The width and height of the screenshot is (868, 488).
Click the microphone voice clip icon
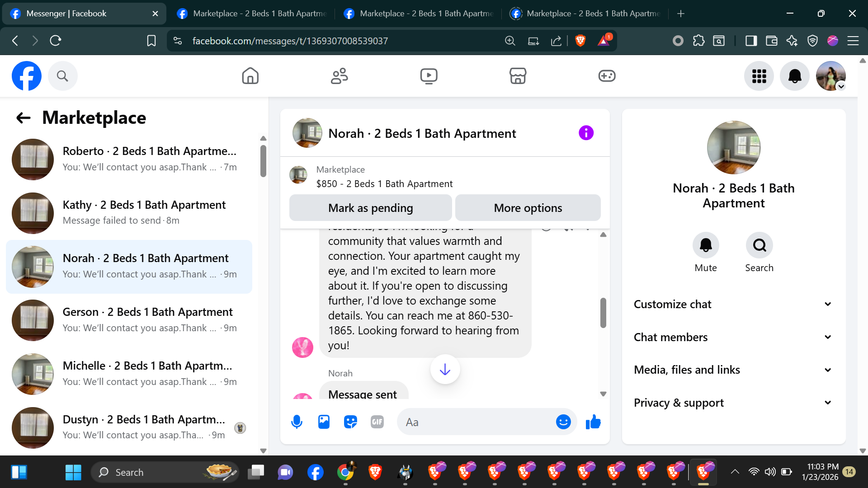point(297,422)
